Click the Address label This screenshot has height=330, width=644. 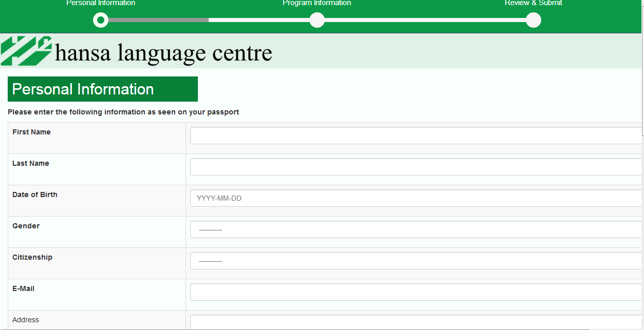tap(26, 320)
